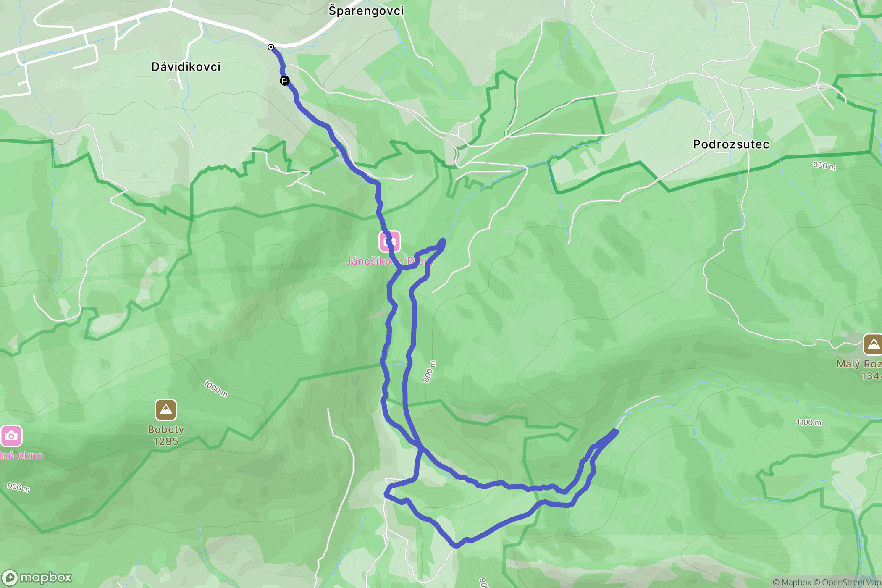The image size is (882, 588).
Task: Click the easternmost tip of blue route
Action: click(616, 431)
